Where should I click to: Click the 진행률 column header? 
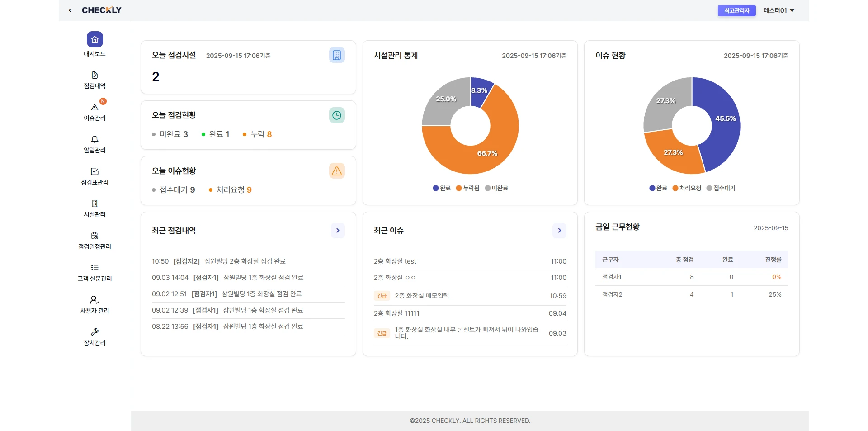(x=773, y=260)
